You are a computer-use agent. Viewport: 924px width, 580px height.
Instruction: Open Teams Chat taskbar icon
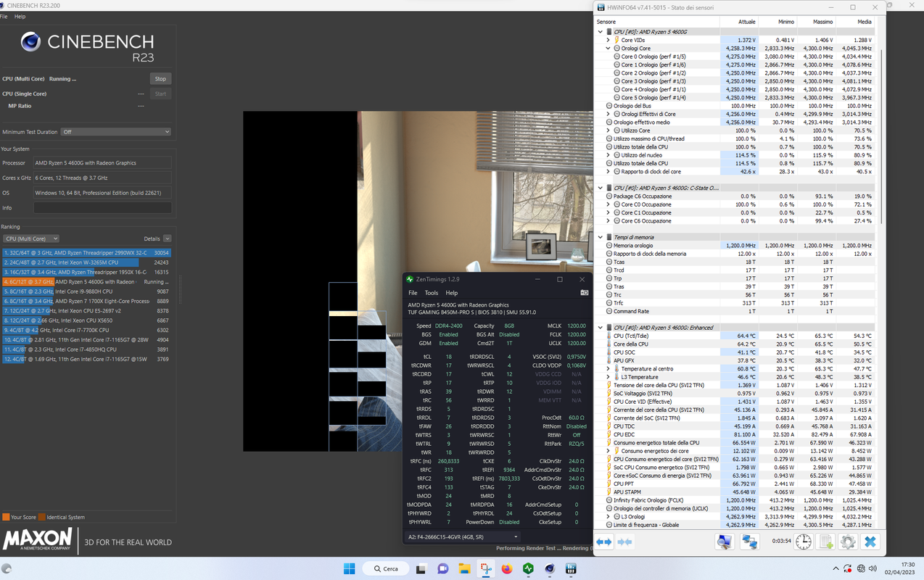[x=443, y=568]
